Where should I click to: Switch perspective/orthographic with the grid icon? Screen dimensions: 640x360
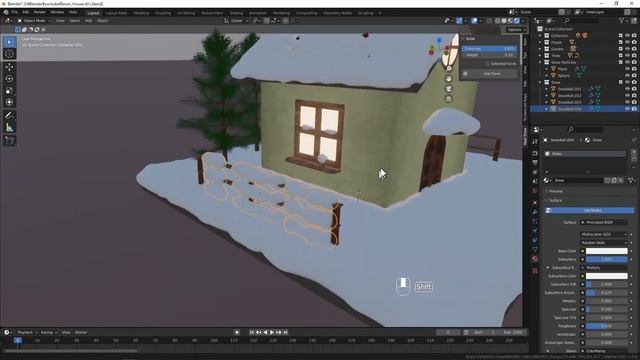point(449,99)
